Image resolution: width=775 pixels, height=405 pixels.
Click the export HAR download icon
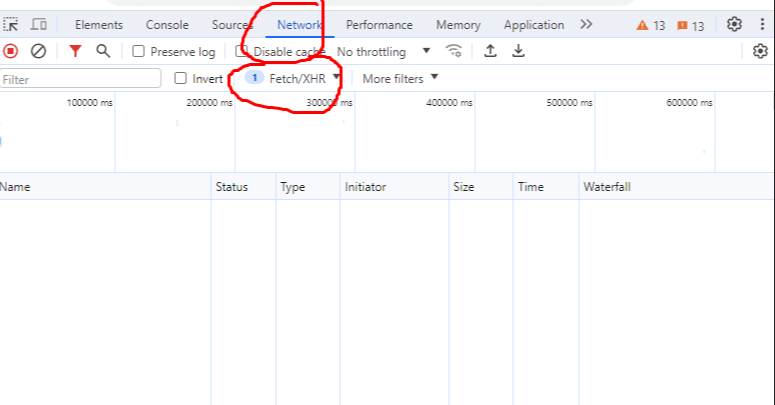[x=518, y=51]
